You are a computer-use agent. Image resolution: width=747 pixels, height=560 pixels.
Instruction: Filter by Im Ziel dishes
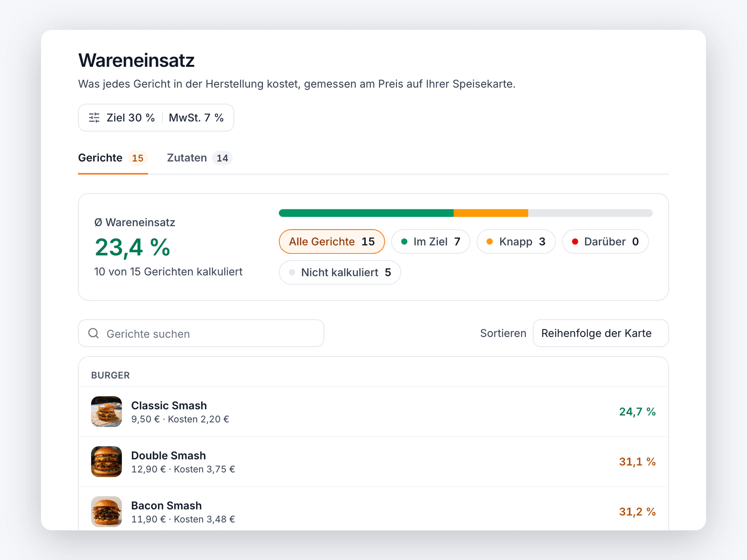(x=430, y=242)
